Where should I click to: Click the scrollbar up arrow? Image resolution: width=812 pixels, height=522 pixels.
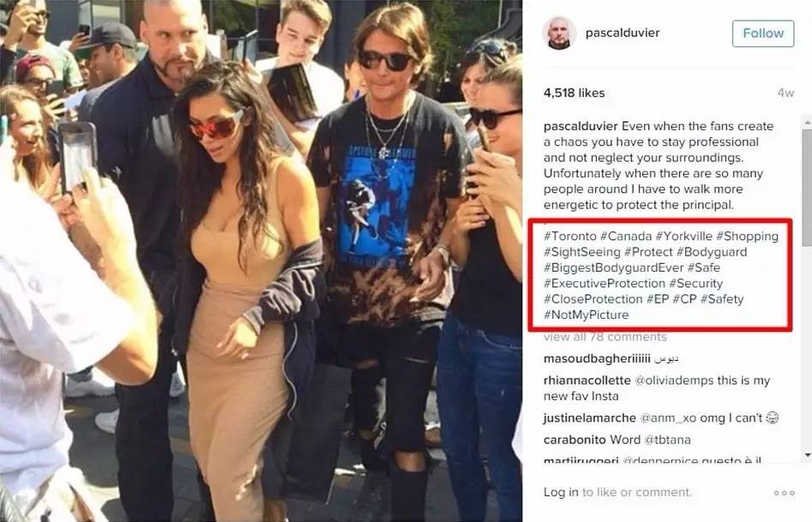coord(807,123)
